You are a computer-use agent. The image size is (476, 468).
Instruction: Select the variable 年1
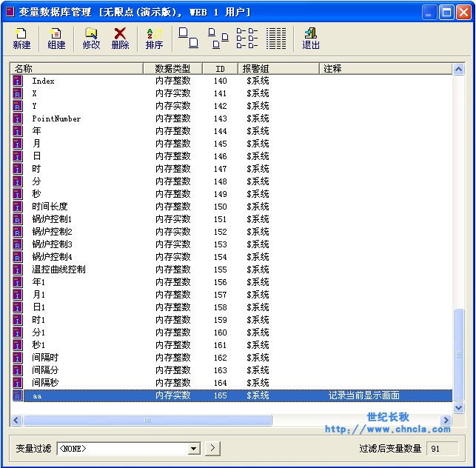click(x=38, y=282)
